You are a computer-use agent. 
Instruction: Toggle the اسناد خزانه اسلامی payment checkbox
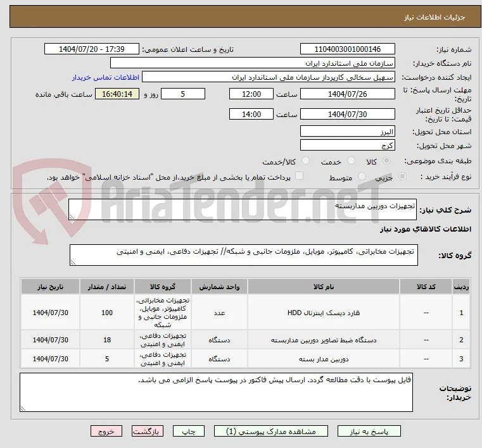click(299, 176)
